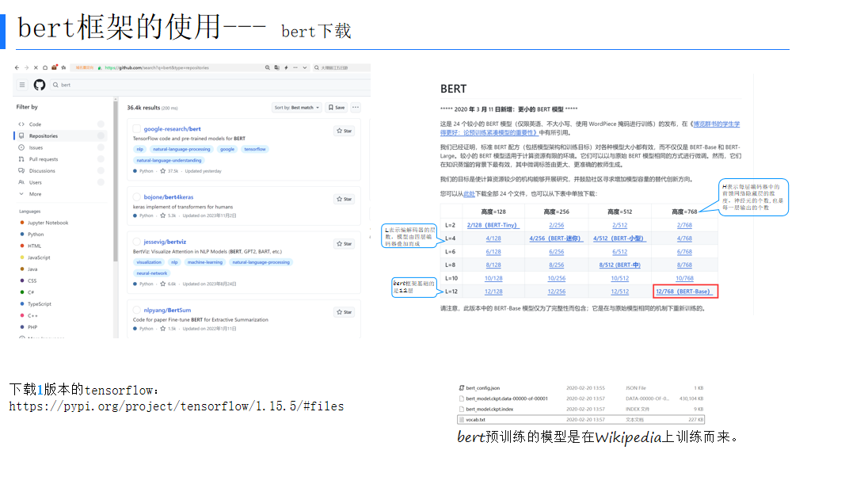Open nlpyang/BertSum repository
The height and width of the screenshot is (488, 868).
[x=167, y=311]
